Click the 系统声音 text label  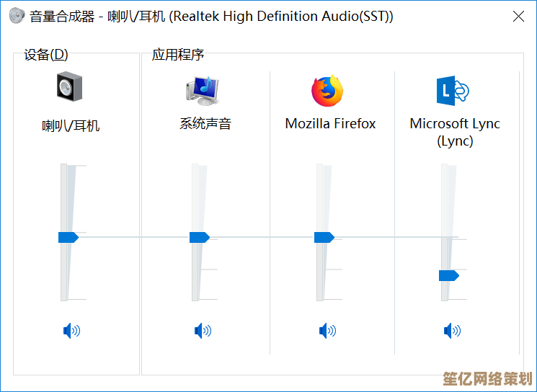click(x=205, y=124)
